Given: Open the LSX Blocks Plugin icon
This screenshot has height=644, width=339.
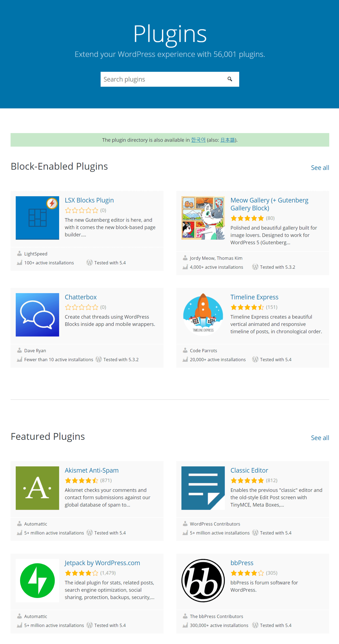Looking at the screenshot, I should 37,218.
